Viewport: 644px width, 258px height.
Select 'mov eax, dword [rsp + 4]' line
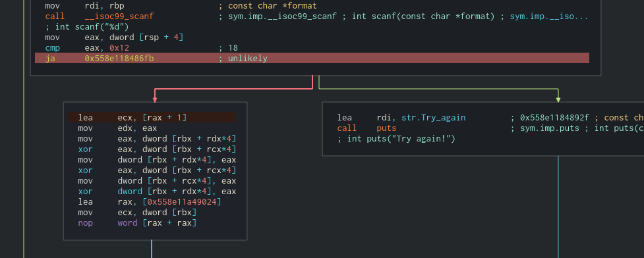click(x=114, y=38)
